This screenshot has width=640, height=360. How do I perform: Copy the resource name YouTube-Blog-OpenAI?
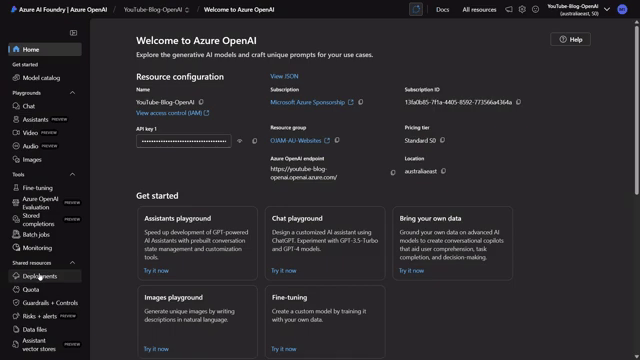tap(201, 102)
